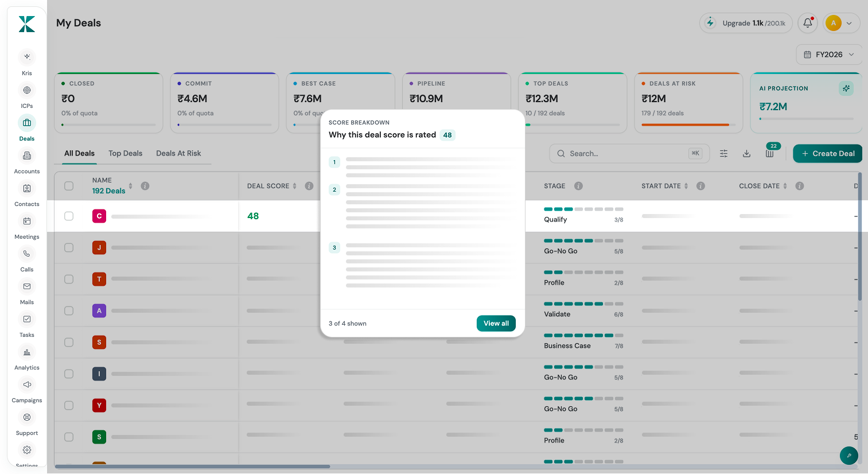Open Calls in the sidebar

pos(27,259)
